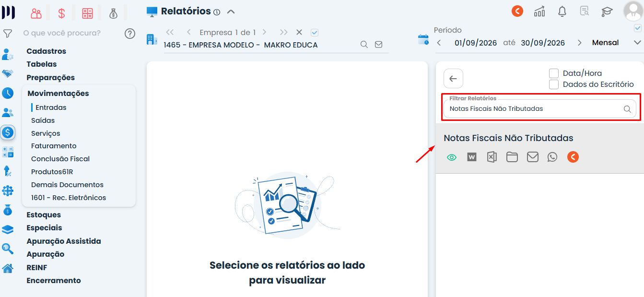The image size is (644, 297).
Task: Go to next company arrow
Action: [x=264, y=32]
